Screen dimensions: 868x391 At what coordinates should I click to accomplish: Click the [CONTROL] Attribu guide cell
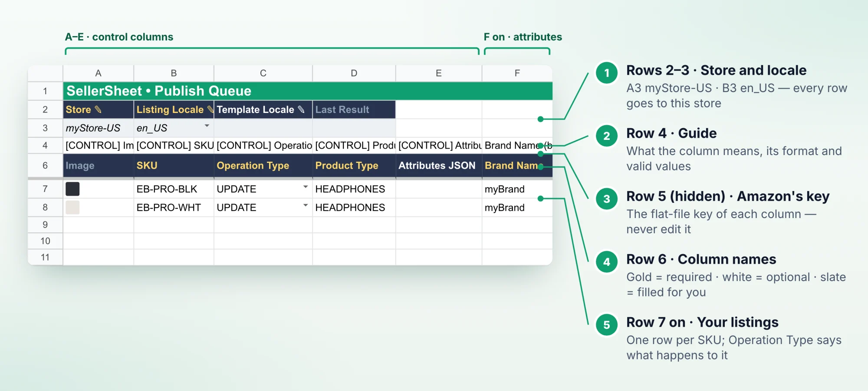[439, 146]
